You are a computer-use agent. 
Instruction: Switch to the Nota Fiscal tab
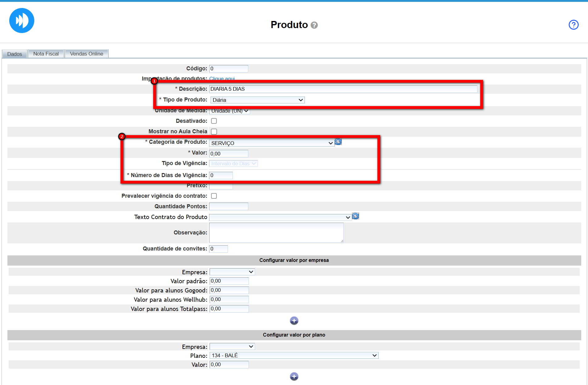coord(46,54)
